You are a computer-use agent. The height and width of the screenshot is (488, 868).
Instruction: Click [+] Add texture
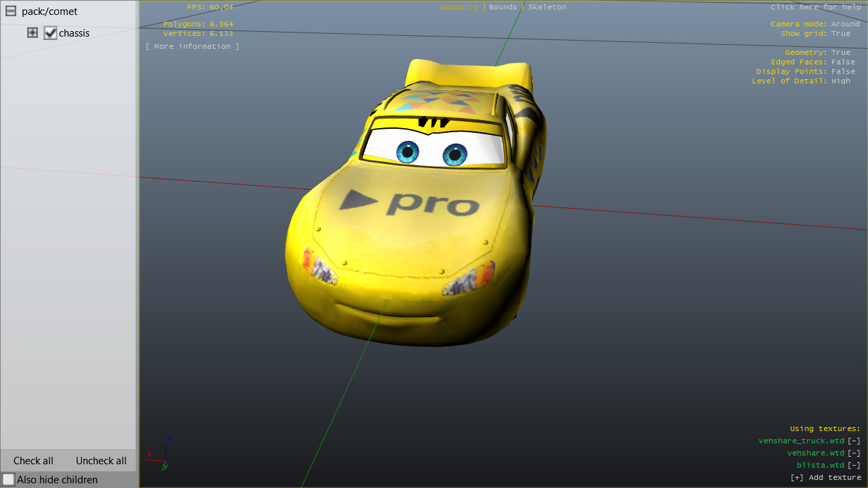click(826, 477)
